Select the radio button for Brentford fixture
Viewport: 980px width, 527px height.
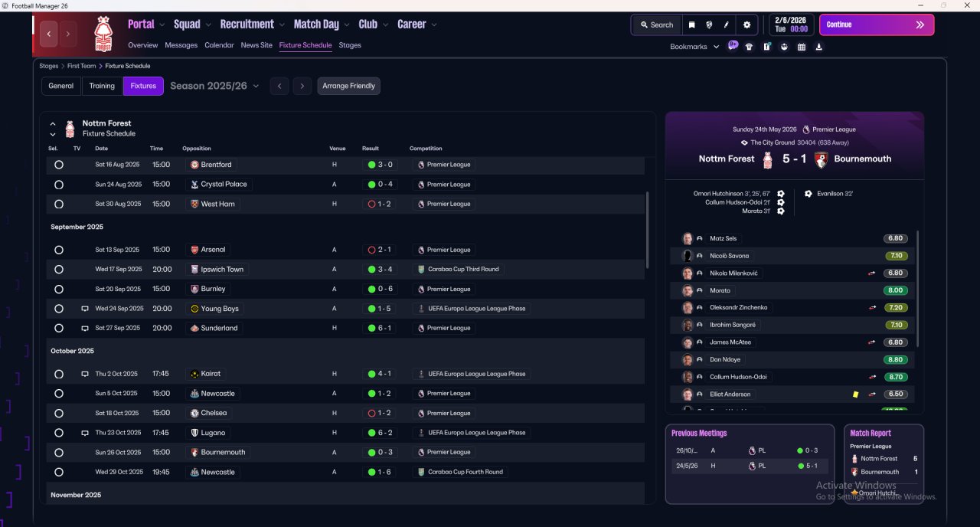pyautogui.click(x=59, y=165)
